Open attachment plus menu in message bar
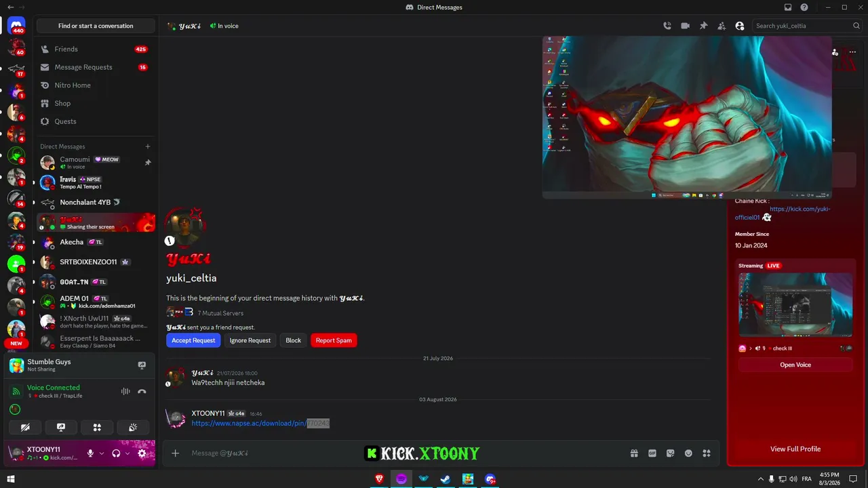Screen dimensions: 868x488 175,453
